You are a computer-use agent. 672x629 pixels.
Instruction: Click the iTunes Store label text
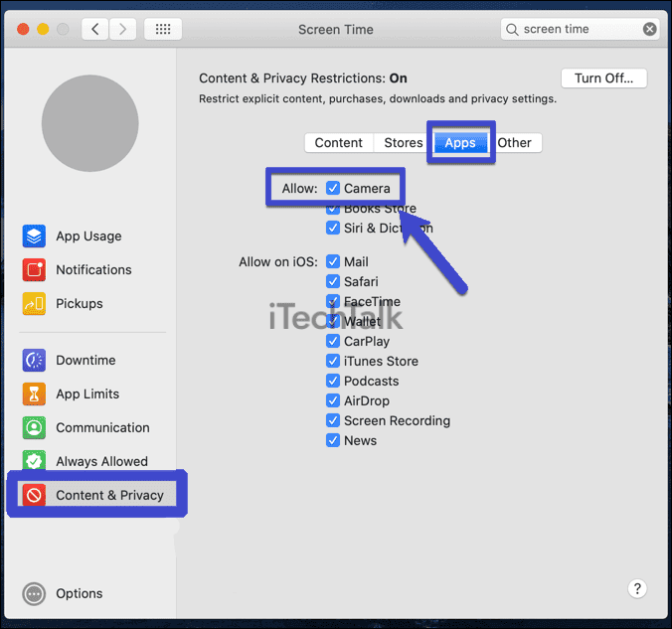381,362
